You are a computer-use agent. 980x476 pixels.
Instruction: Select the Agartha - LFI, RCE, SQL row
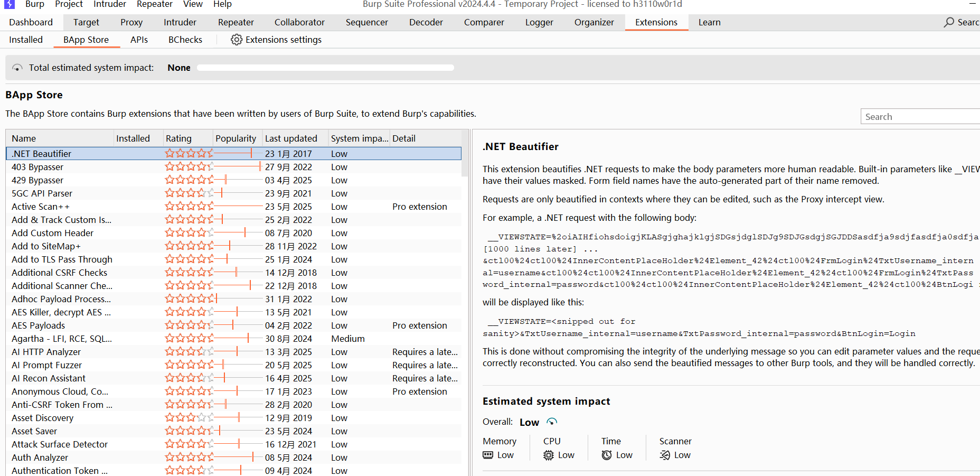[233, 339]
